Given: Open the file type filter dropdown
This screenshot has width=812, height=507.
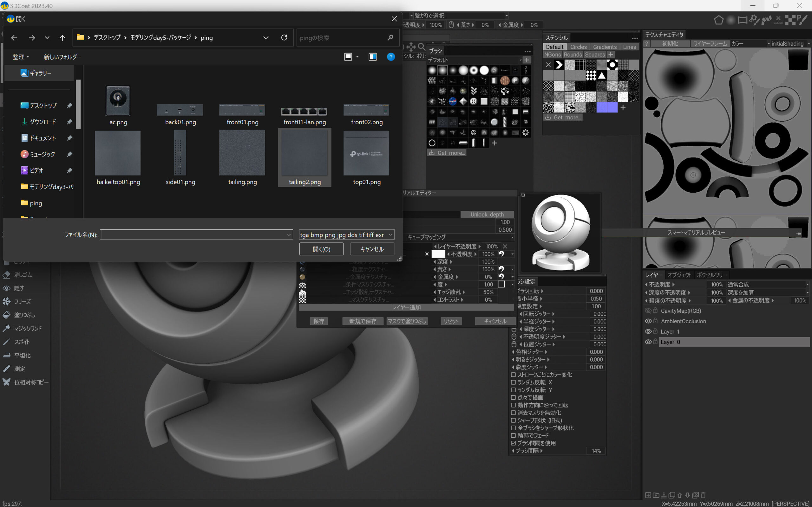Looking at the screenshot, I should click(346, 235).
